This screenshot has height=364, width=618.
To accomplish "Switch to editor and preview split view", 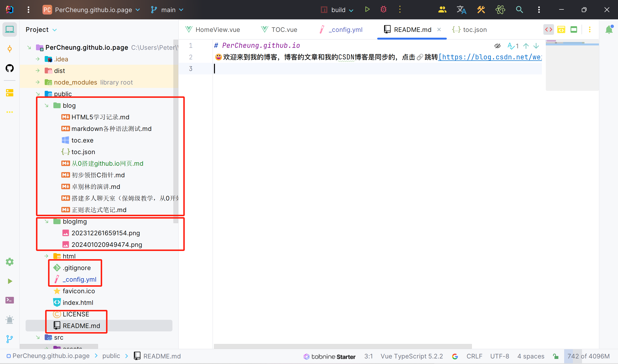I will (561, 29).
